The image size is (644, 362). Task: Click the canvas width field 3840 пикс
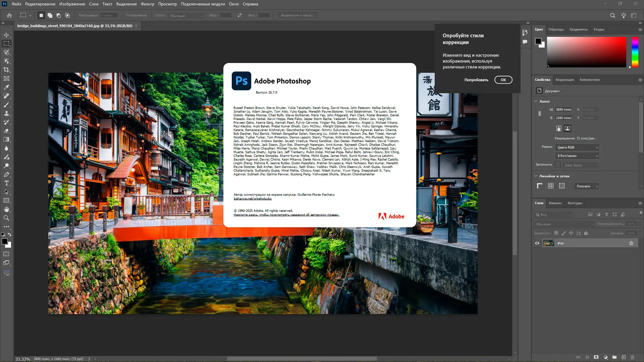(563, 109)
